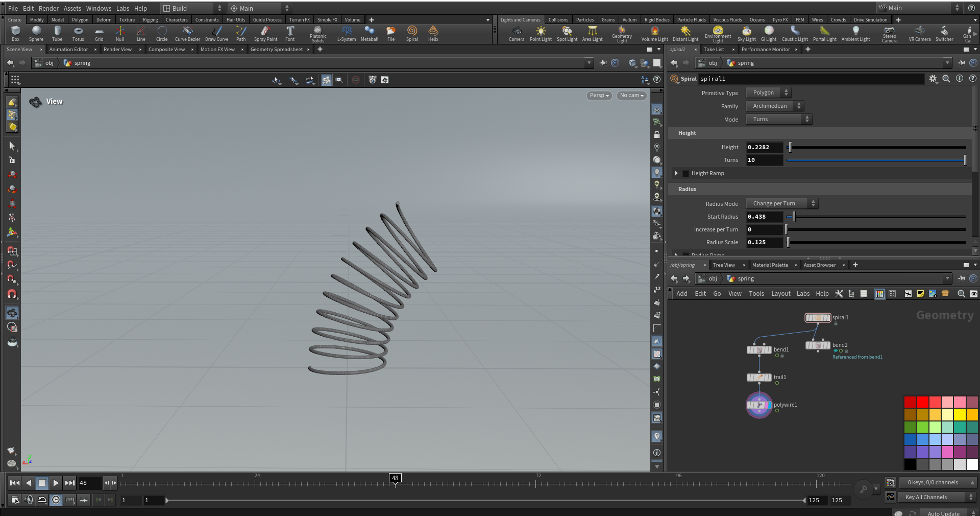Viewport: 980px width, 516px height.
Task: Open the Family Archimedean dropdown
Action: [774, 106]
